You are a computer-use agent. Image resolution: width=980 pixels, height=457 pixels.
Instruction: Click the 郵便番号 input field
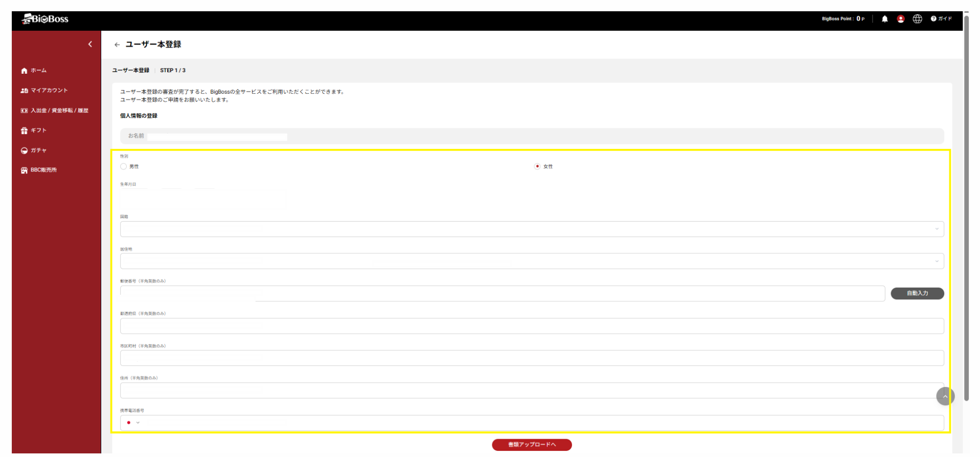coord(502,294)
